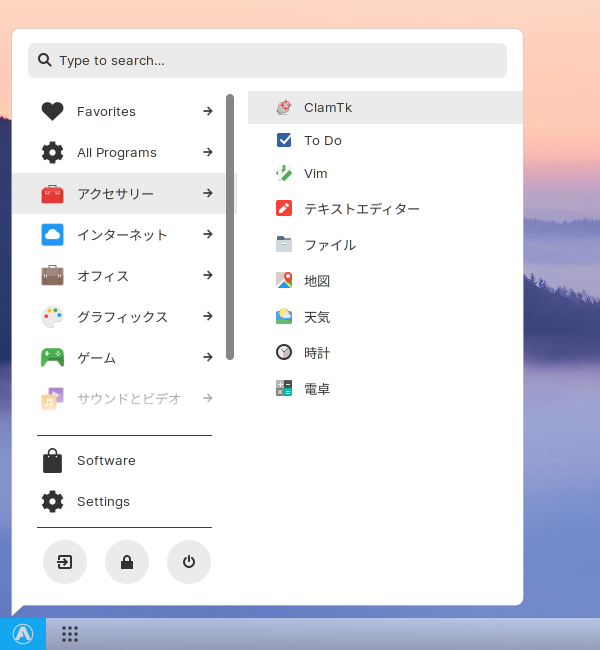Select the ゲーム category label
The height and width of the screenshot is (650, 600).
coord(97,358)
